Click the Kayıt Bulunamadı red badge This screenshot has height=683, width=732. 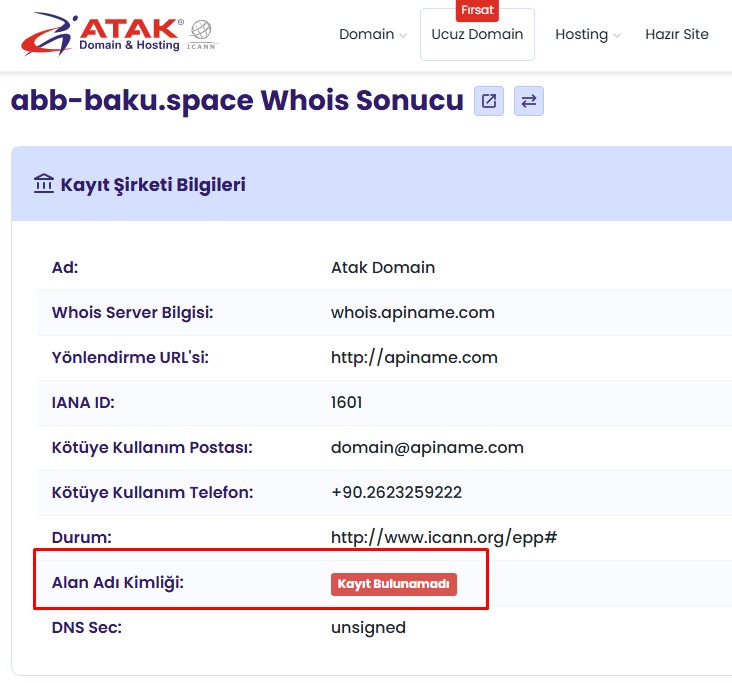click(394, 584)
